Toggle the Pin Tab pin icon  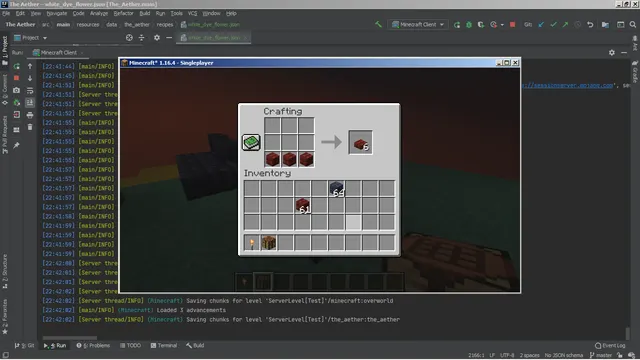[x=16, y=145]
